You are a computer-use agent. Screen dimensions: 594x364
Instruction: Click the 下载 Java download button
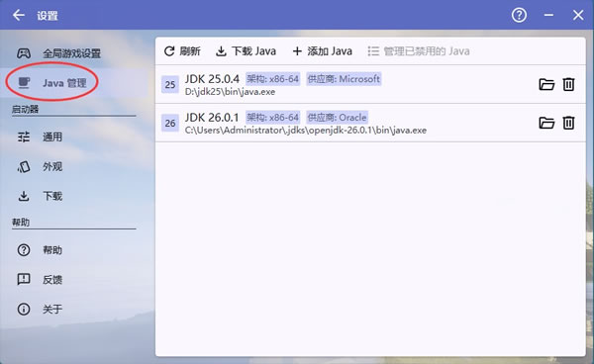[246, 51]
